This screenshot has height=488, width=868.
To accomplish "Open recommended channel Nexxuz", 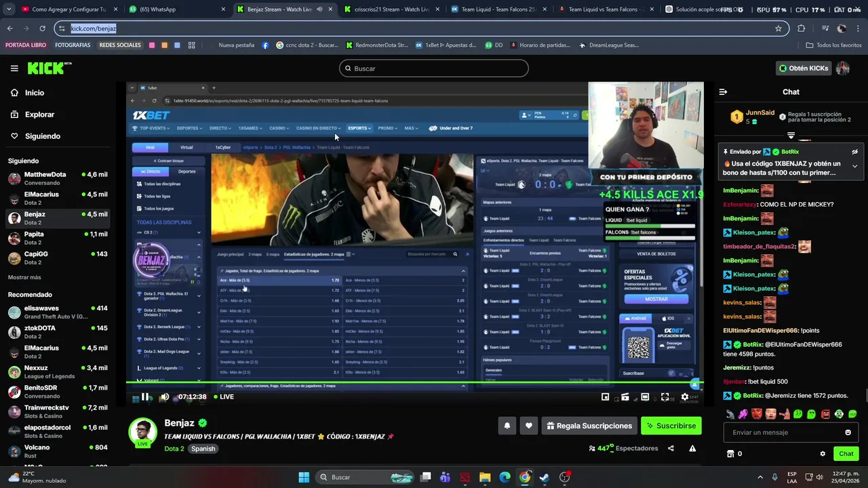I will click(57, 372).
